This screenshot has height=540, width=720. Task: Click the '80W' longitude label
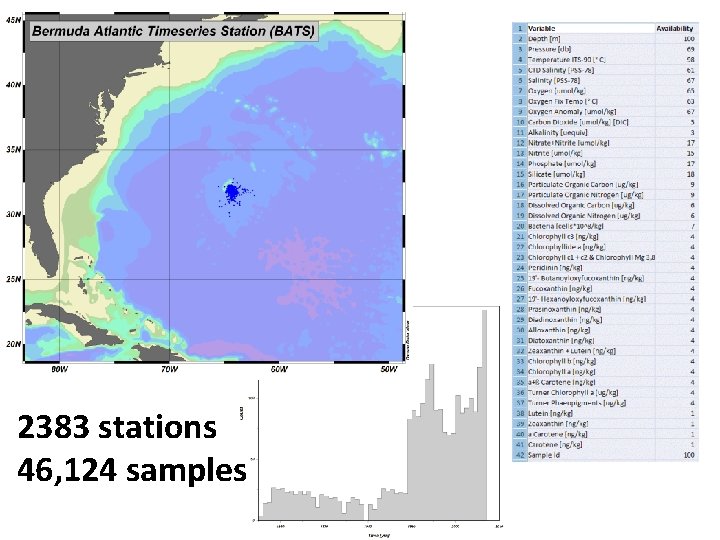(59, 370)
